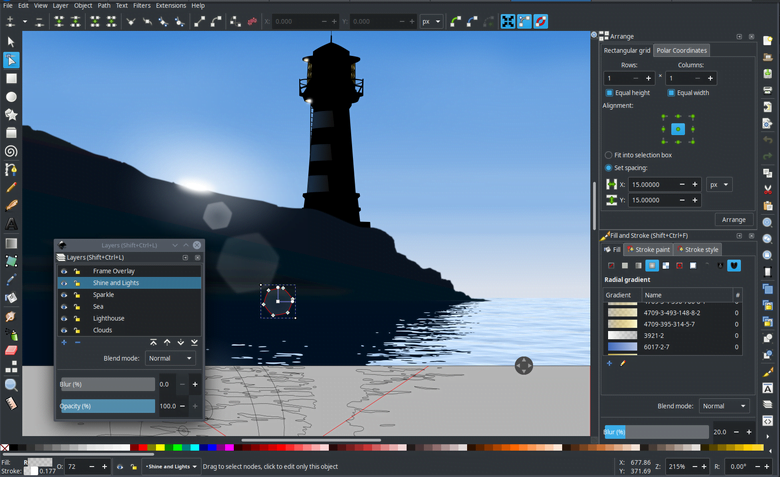Switch to the Stroke style tab
Screen dimensions: 780x477
(698, 249)
